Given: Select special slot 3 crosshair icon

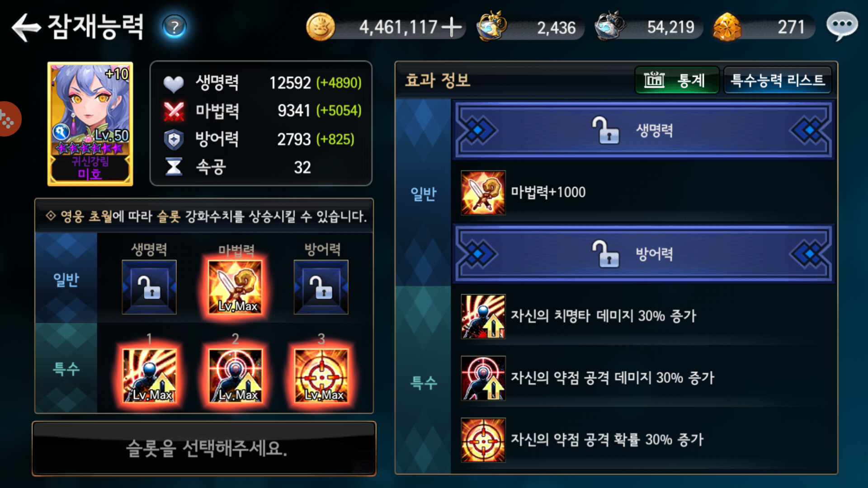Looking at the screenshot, I should (x=321, y=375).
